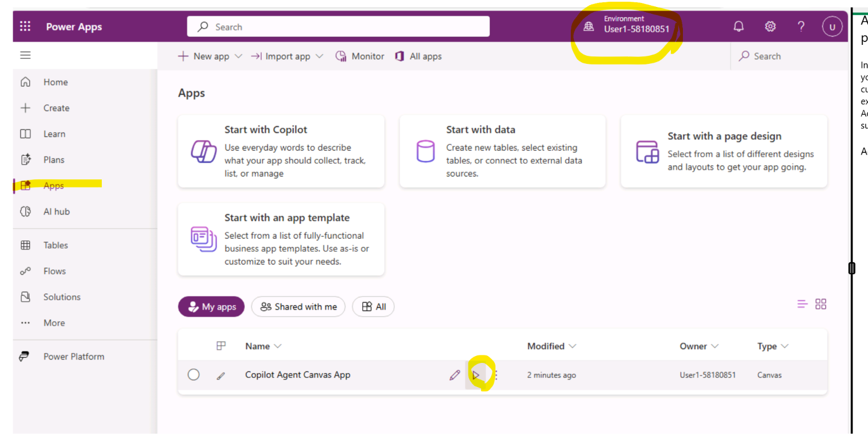Open the Start with Copilot card
The image size is (868, 444).
(x=281, y=151)
